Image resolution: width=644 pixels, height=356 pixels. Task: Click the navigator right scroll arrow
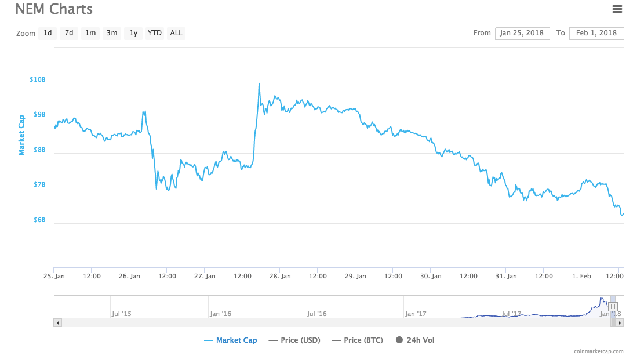[620, 322]
